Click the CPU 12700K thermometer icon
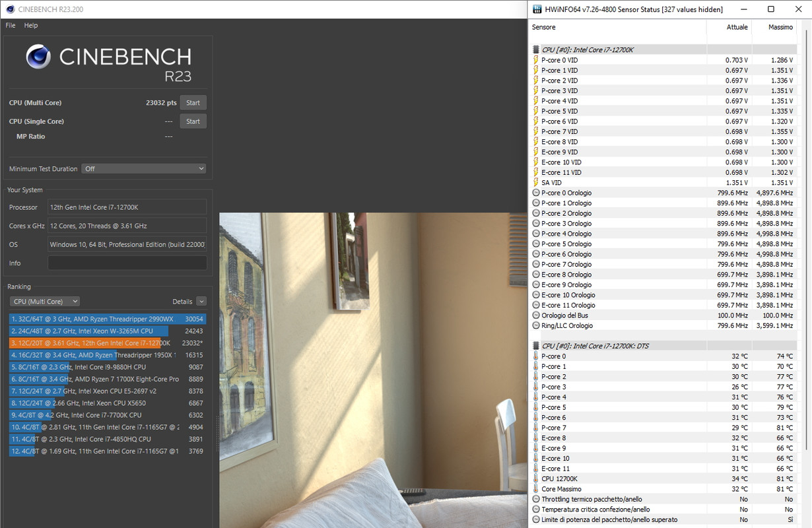 [x=535, y=478]
